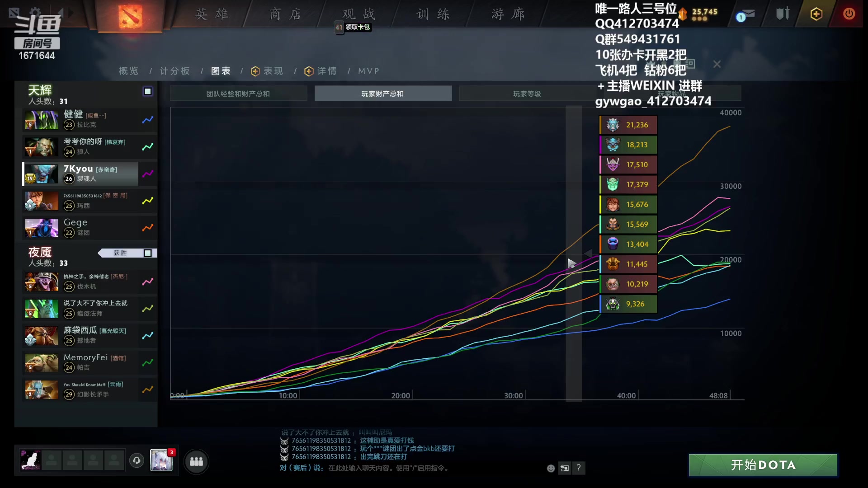Click the 13,404 net worth tooltip entry
Image resolution: width=868 pixels, height=488 pixels.
628,244
